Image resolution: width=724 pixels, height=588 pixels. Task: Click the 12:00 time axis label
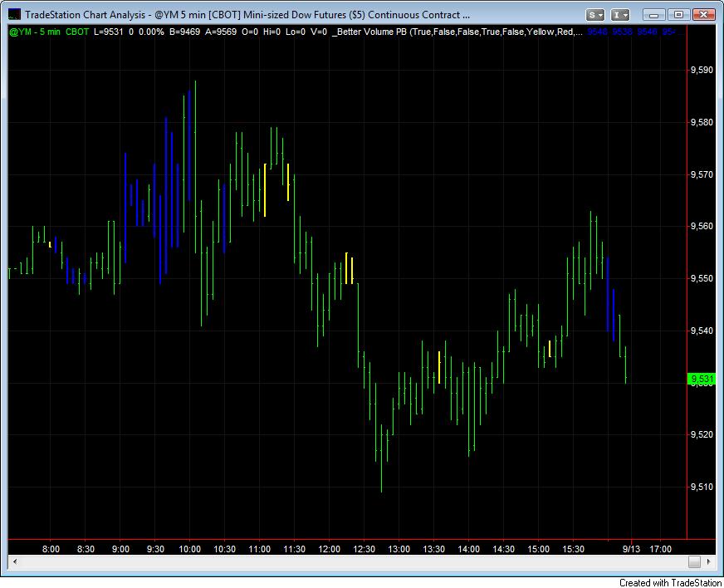point(329,549)
